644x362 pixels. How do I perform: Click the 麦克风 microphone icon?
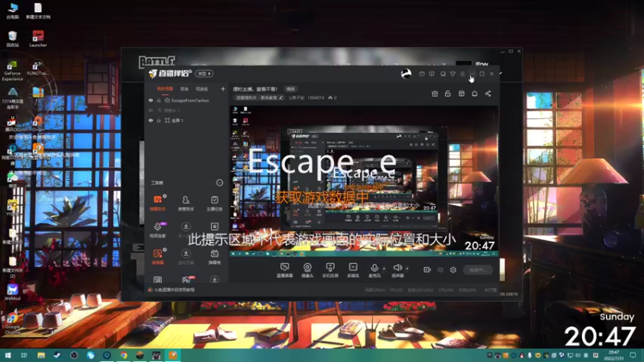coord(374,268)
